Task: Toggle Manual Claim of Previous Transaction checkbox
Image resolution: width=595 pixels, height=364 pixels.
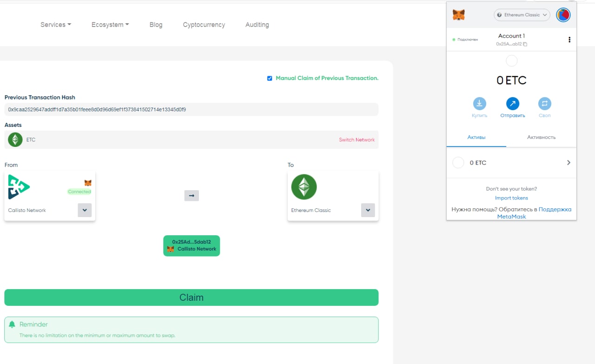Action: [270, 78]
